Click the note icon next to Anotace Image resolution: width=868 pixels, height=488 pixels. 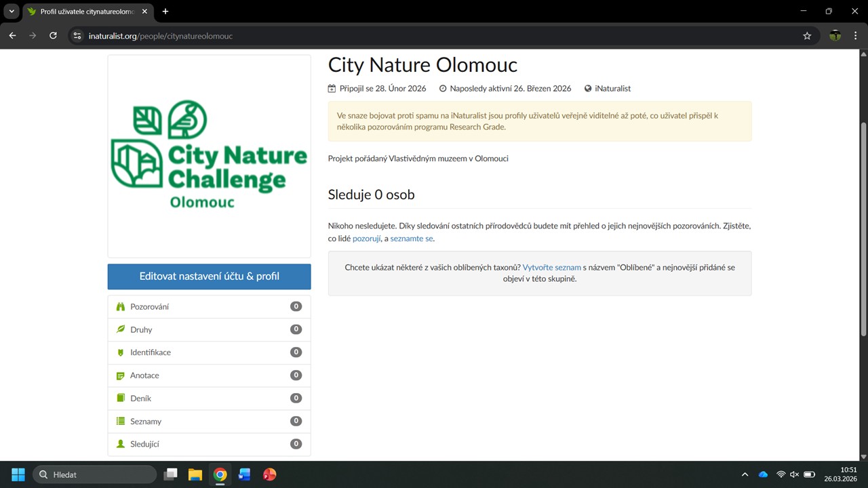click(121, 375)
